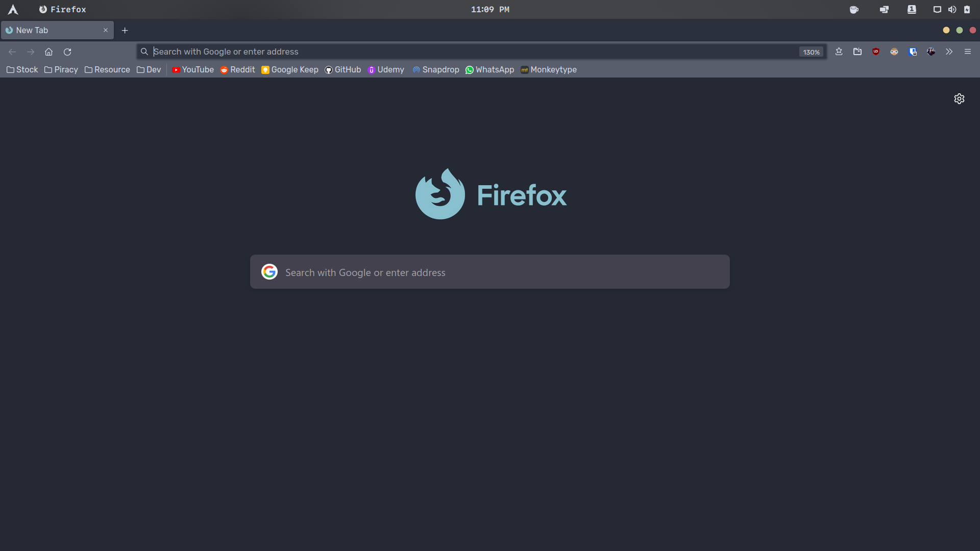This screenshot has width=980, height=551.
Task: Click the uBlock Origin extension icon
Action: (x=876, y=52)
